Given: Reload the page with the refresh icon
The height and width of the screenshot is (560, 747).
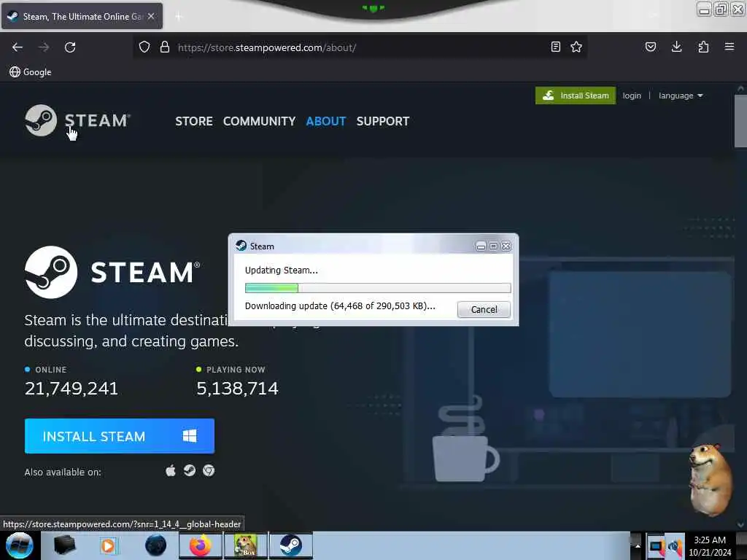Looking at the screenshot, I should point(70,47).
